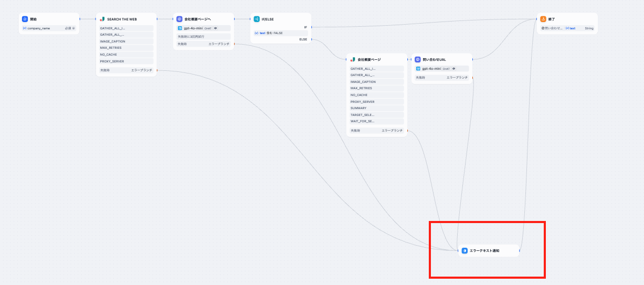The width and height of the screenshot is (644, 285).
Task: Select the IF/ELSE branch node icon
Action: (257, 19)
